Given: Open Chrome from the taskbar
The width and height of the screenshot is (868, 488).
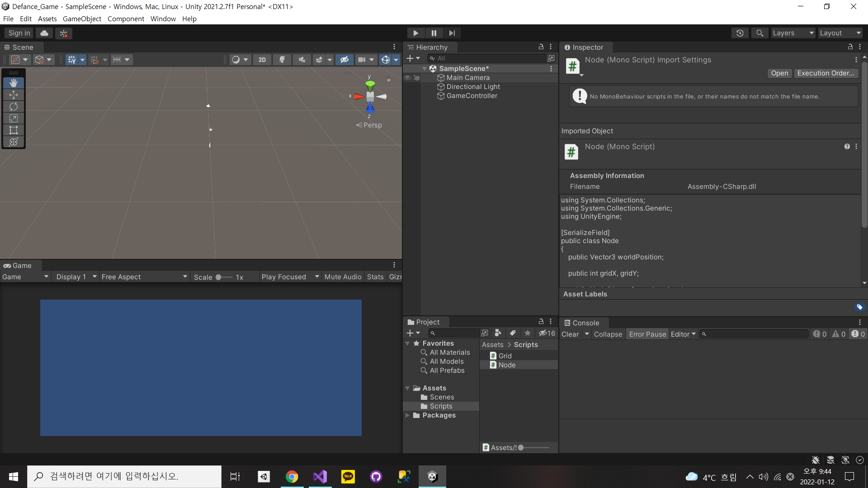Looking at the screenshot, I should tap(292, 477).
